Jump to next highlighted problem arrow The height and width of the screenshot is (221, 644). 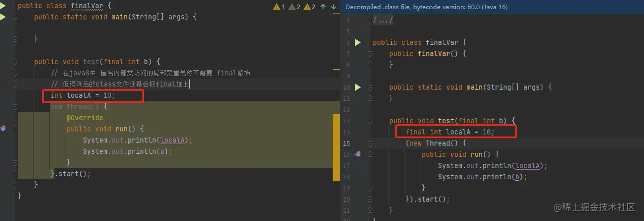(x=334, y=7)
